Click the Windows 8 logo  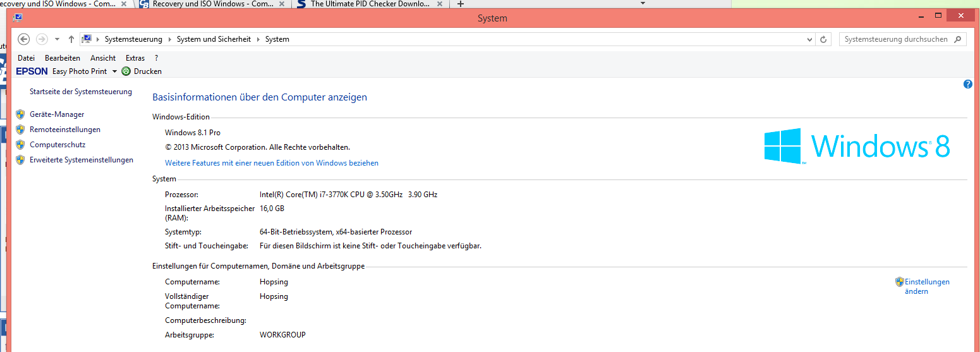point(857,146)
